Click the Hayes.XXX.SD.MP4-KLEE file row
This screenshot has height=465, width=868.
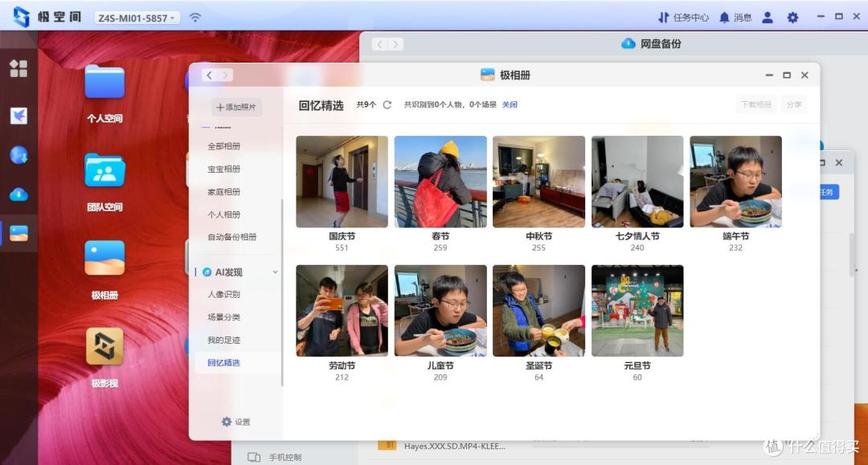coord(454,447)
